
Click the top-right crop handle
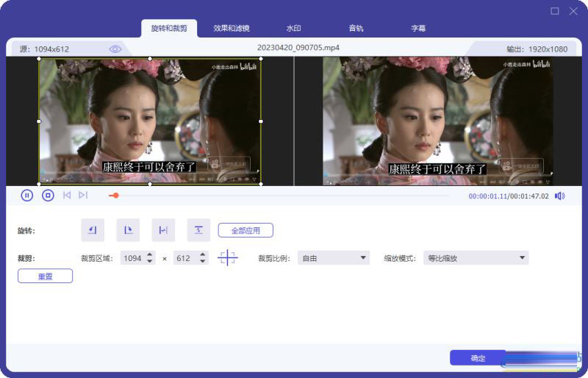[x=261, y=59]
